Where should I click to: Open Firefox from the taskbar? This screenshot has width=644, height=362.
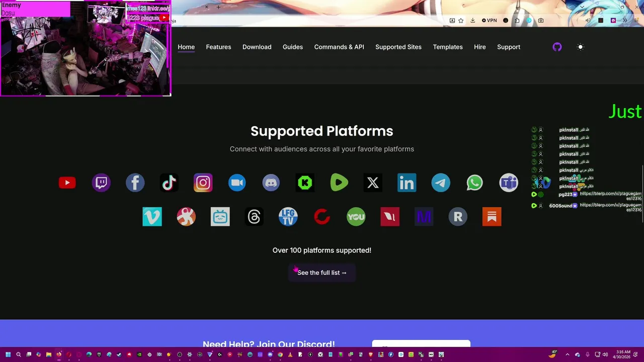coord(59,354)
